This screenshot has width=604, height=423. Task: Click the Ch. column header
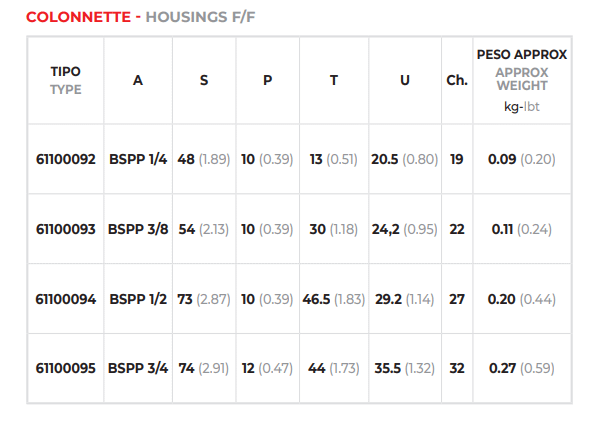(457, 80)
